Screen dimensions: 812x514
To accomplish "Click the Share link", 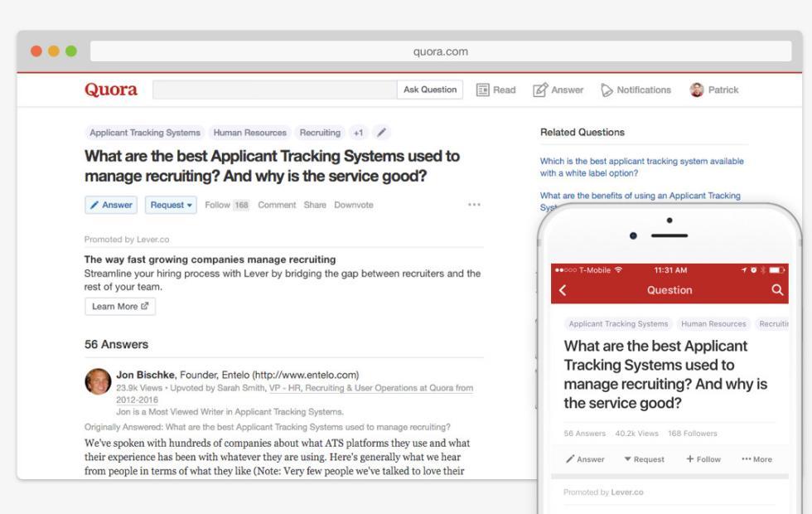I will coord(315,206).
